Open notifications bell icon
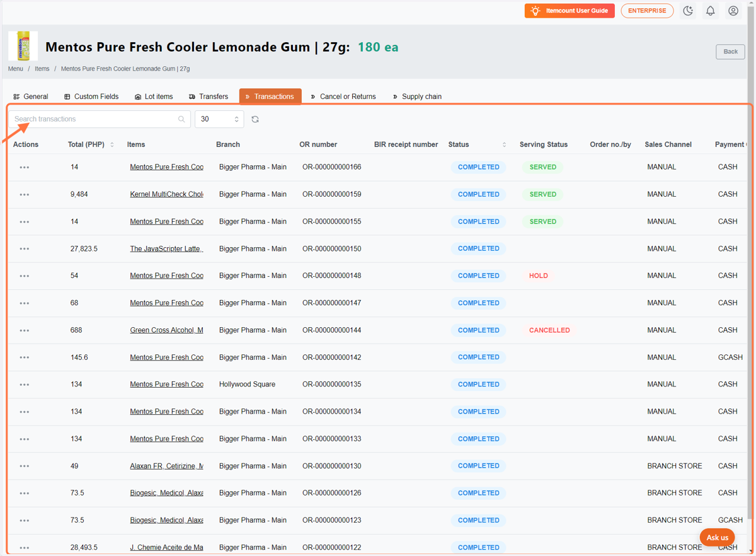The image size is (756, 556). click(x=711, y=11)
